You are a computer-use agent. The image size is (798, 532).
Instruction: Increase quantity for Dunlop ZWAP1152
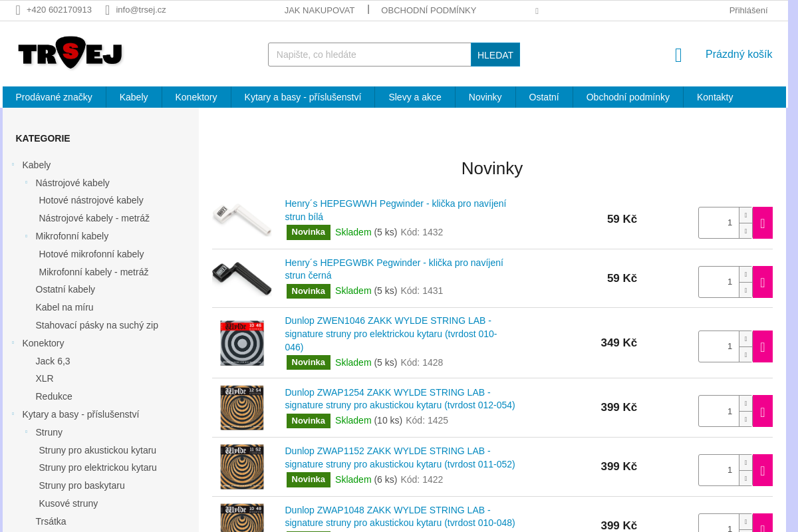coord(745,462)
